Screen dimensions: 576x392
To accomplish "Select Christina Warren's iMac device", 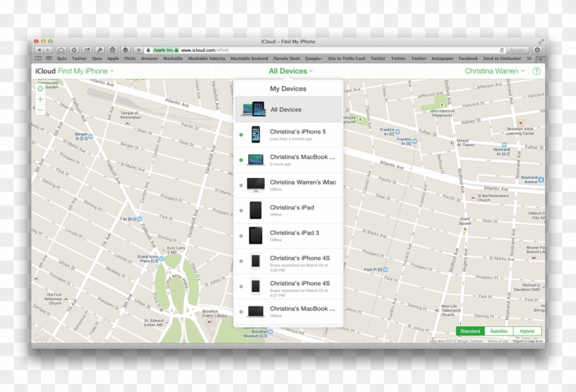I will tap(289, 185).
